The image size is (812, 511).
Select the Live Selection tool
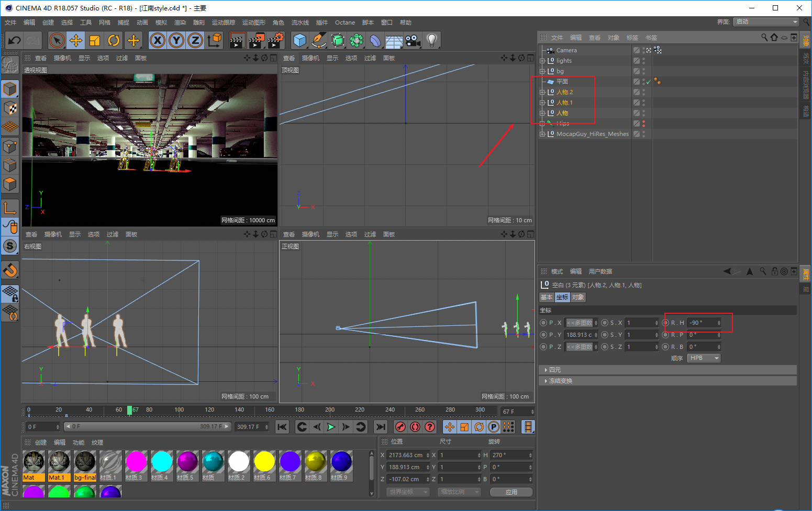(57, 40)
